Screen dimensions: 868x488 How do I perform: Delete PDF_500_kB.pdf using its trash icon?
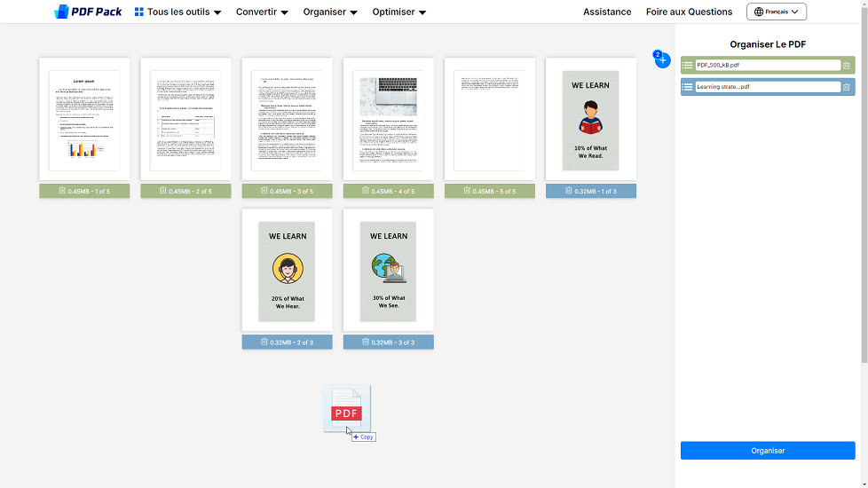[x=846, y=65]
